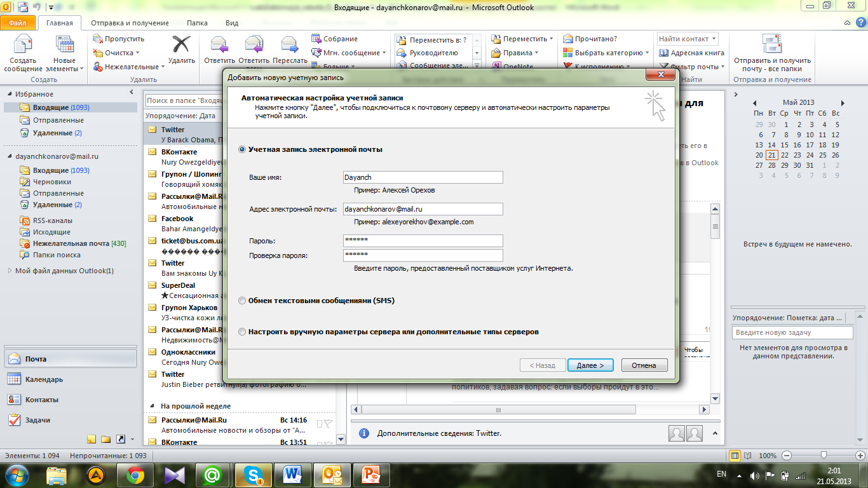The height and width of the screenshot is (488, 868).
Task: Click the Word taskbar icon
Action: click(x=292, y=474)
